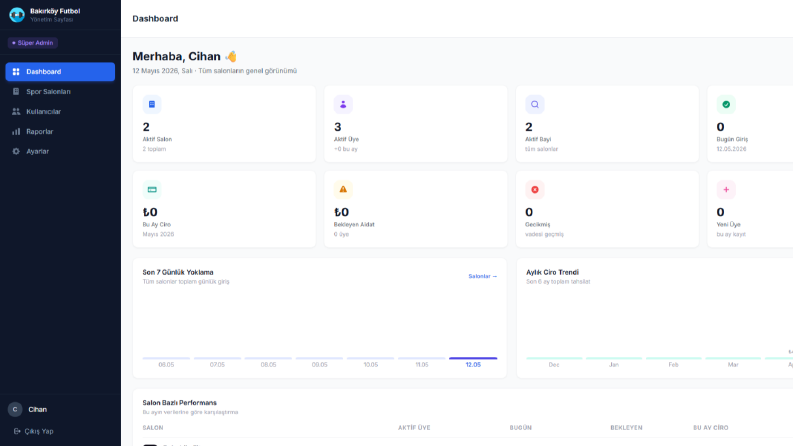Viewport: 793px width, 446px height.
Task: Click the Aktif Bayi search icon
Action: click(x=535, y=104)
